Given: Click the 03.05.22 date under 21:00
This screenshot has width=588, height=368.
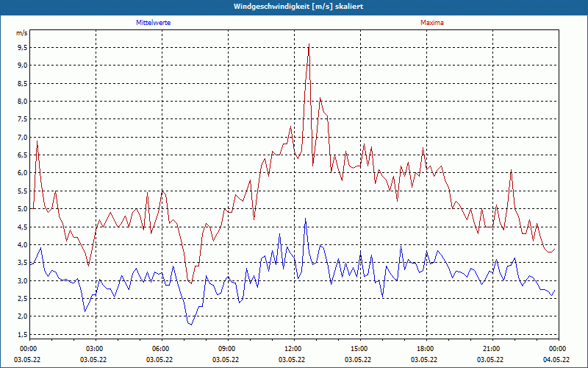Looking at the screenshot, I should click(490, 359).
